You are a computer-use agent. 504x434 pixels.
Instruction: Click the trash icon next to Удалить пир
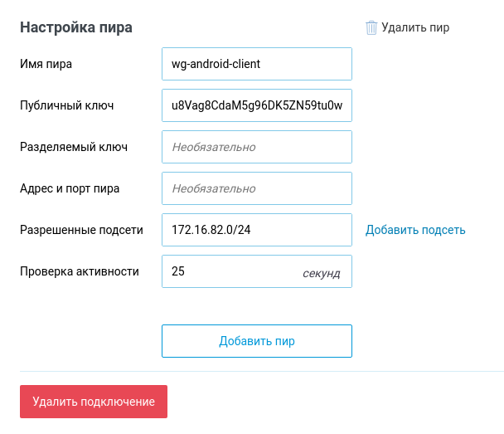point(371,27)
